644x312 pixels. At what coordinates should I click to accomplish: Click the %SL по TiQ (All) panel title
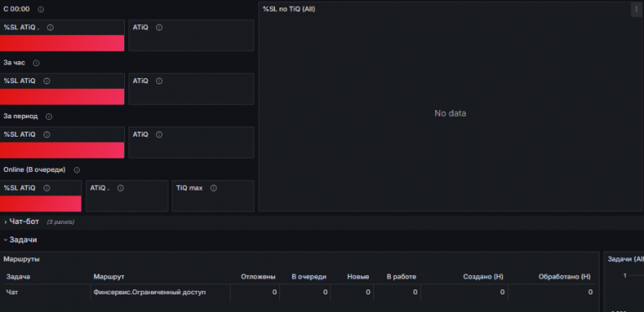pos(289,9)
